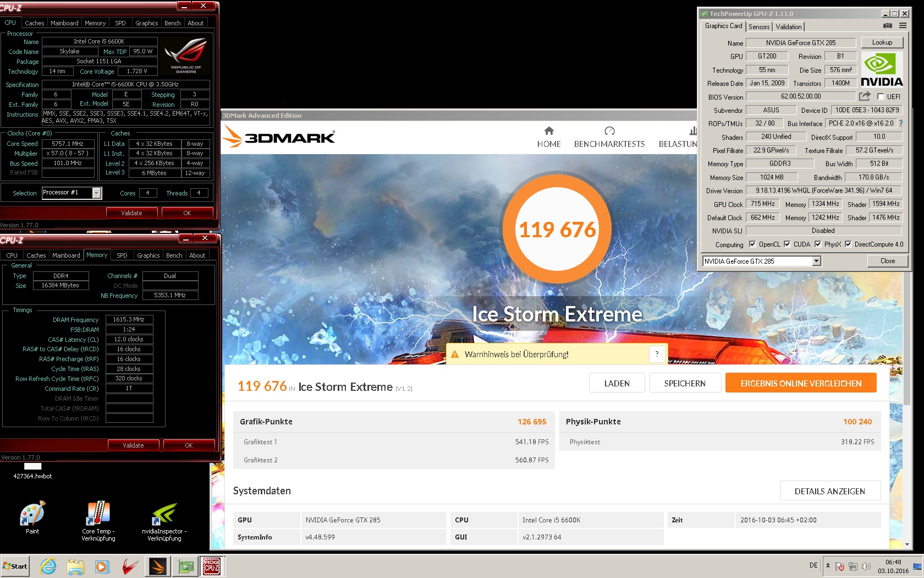The height and width of the screenshot is (578, 924).
Task: Click the Grafiktest 1 541.18 FPS row
Action: tap(394, 442)
